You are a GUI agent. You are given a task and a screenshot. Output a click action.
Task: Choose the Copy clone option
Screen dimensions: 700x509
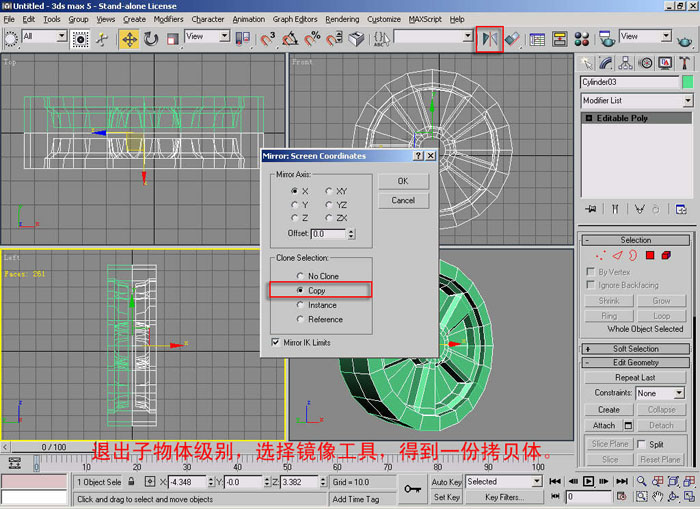pyautogui.click(x=300, y=290)
